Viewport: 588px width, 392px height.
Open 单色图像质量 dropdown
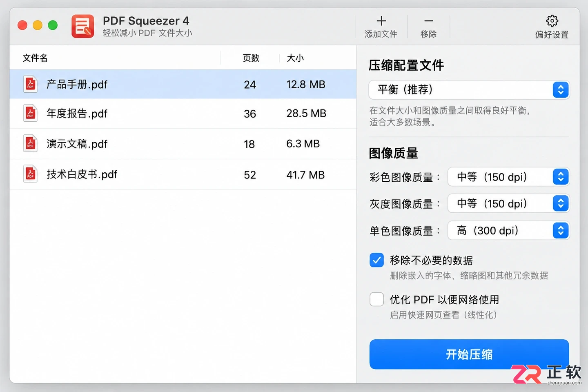[508, 231]
